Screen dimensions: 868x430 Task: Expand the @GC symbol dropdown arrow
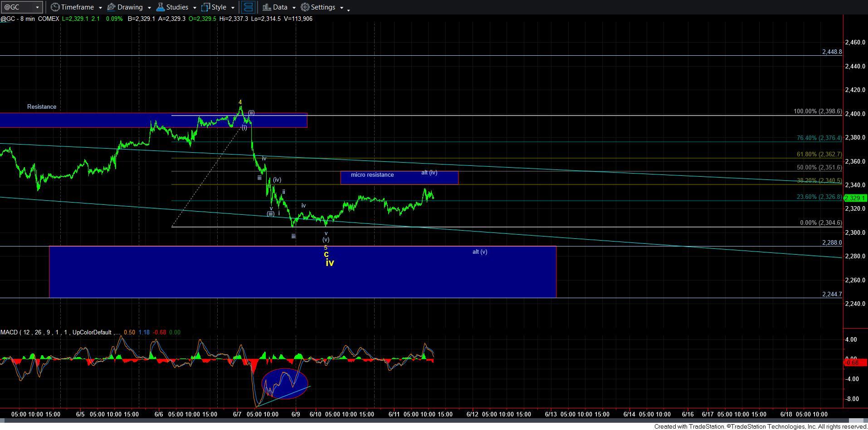coord(37,7)
